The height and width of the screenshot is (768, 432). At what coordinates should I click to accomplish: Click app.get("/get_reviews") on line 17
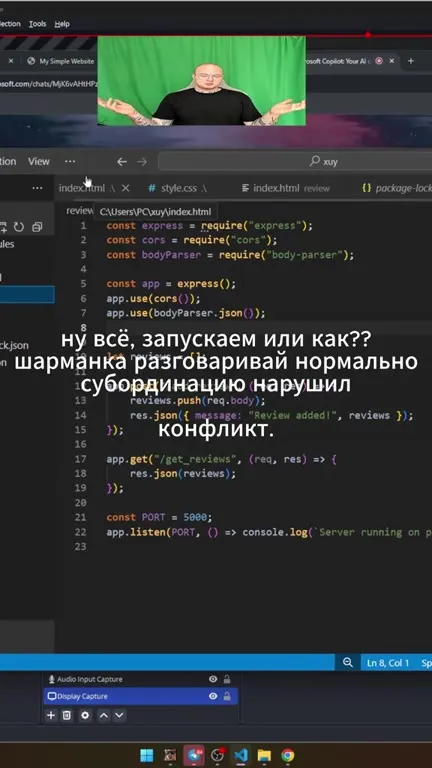(221, 459)
